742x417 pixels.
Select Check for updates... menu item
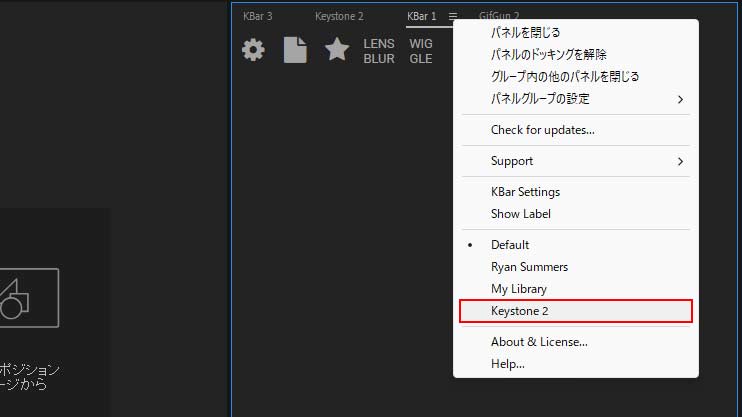575,130
